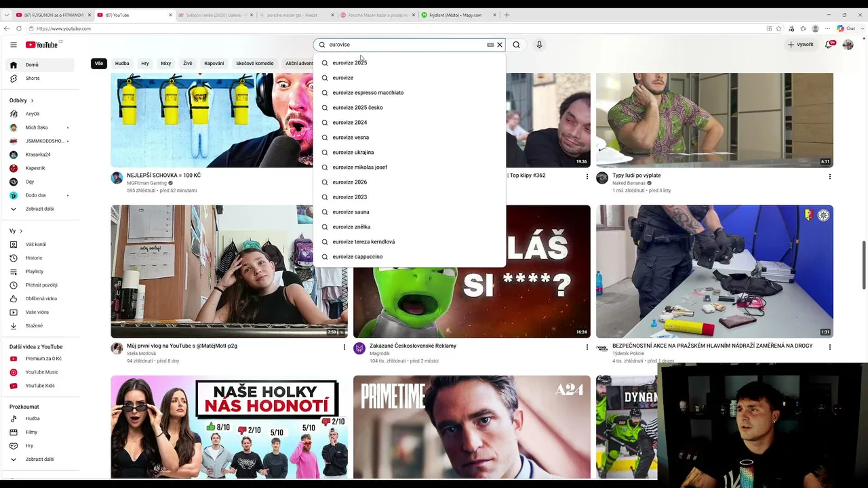
Task: Click the Vytvořit create button
Action: [x=800, y=45]
